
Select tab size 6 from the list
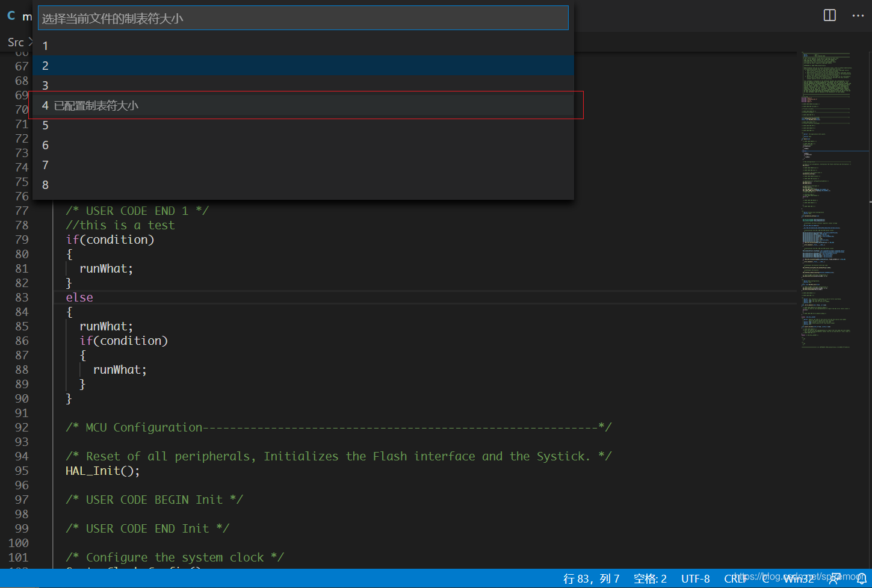click(303, 145)
